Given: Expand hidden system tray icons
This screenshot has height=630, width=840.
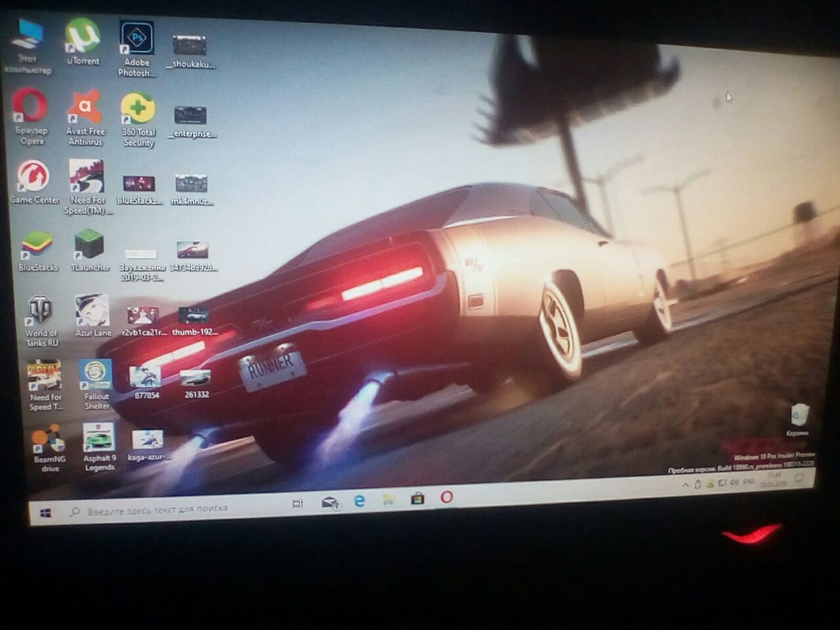Looking at the screenshot, I should (686, 486).
